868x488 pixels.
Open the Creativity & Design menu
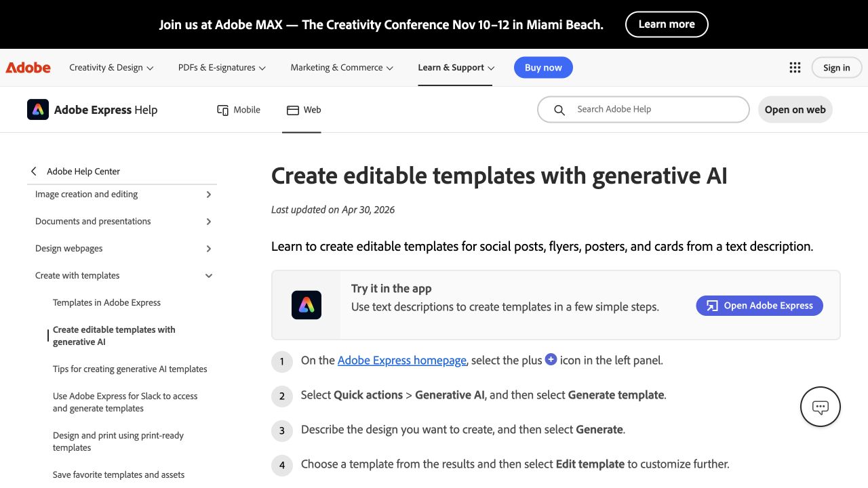(111, 68)
